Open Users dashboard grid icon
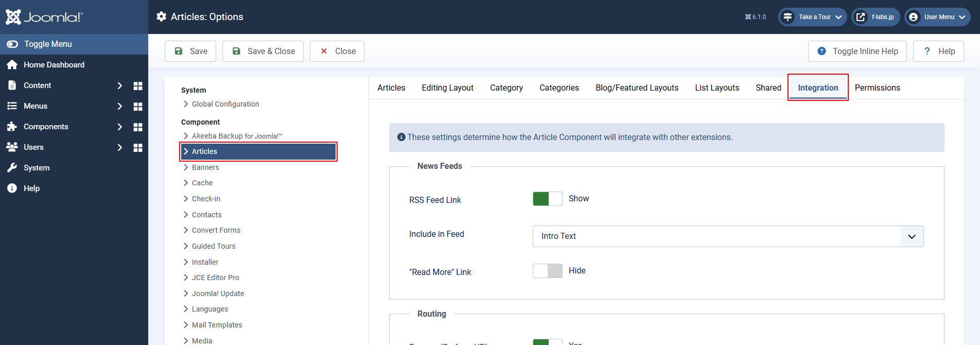980x345 pixels. tap(137, 148)
